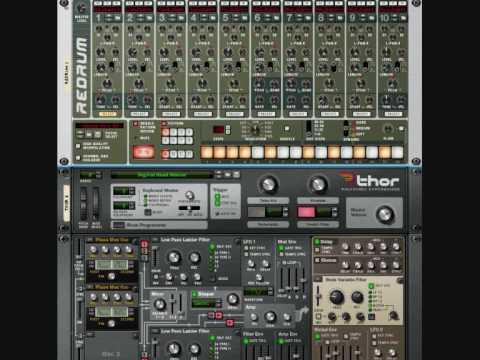Click the Amp Gain knob
Screen dimensions: 480x360
[x=270, y=316]
